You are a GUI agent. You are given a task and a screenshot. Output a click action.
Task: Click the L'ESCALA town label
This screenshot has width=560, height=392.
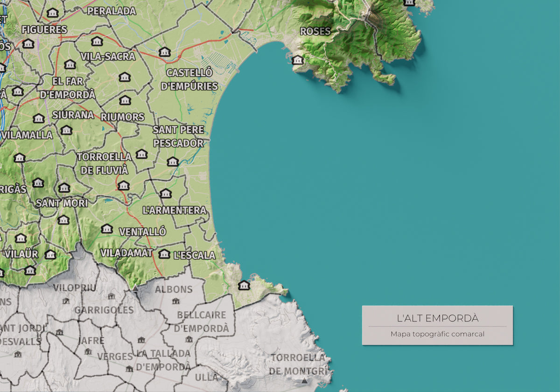coord(194,255)
